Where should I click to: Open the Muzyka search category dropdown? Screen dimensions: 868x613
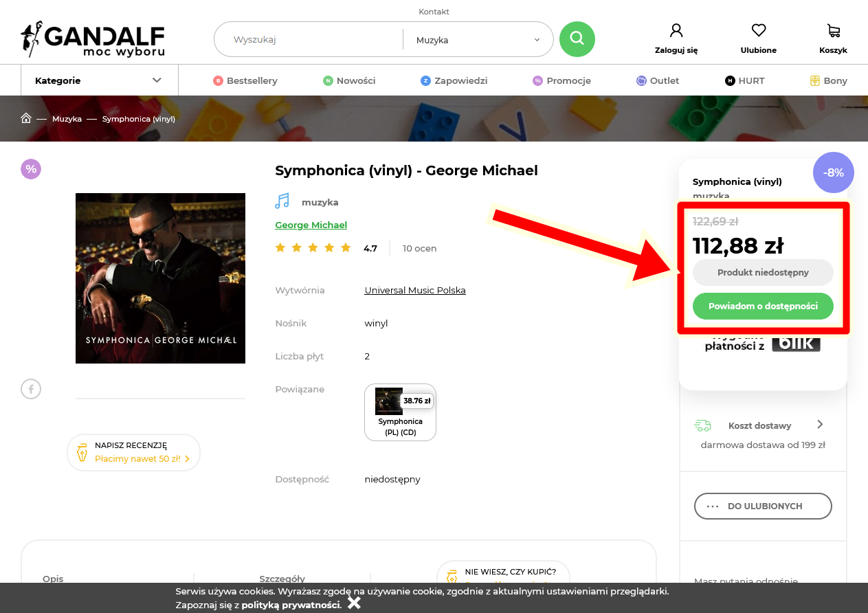(478, 40)
